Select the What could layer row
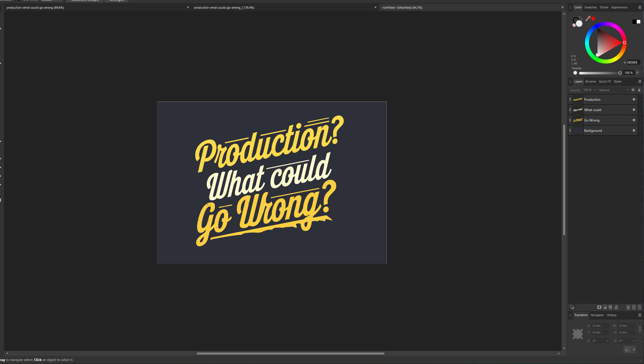This screenshot has width=644, height=364. coord(603,110)
